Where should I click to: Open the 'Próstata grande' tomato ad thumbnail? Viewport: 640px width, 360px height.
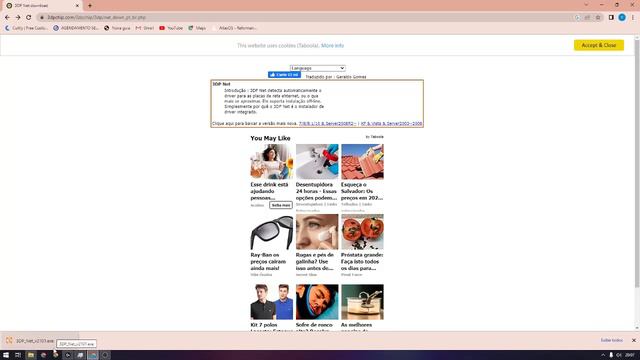[362, 232]
